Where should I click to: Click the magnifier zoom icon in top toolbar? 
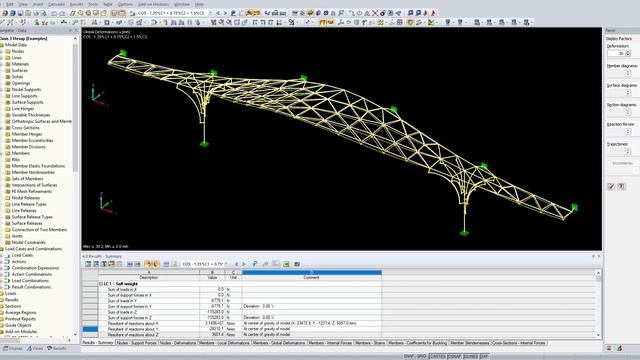click(80, 13)
